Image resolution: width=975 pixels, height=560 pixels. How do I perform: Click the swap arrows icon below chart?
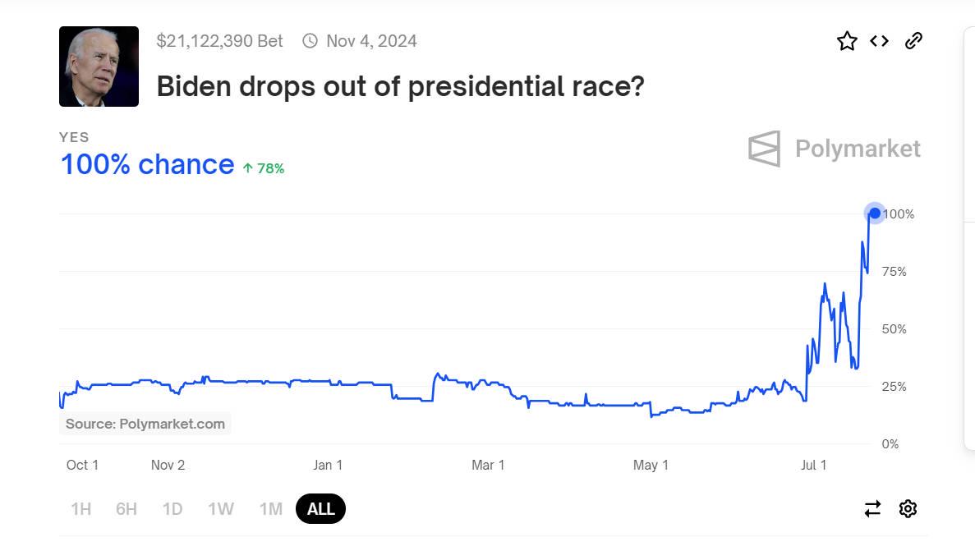click(x=872, y=509)
